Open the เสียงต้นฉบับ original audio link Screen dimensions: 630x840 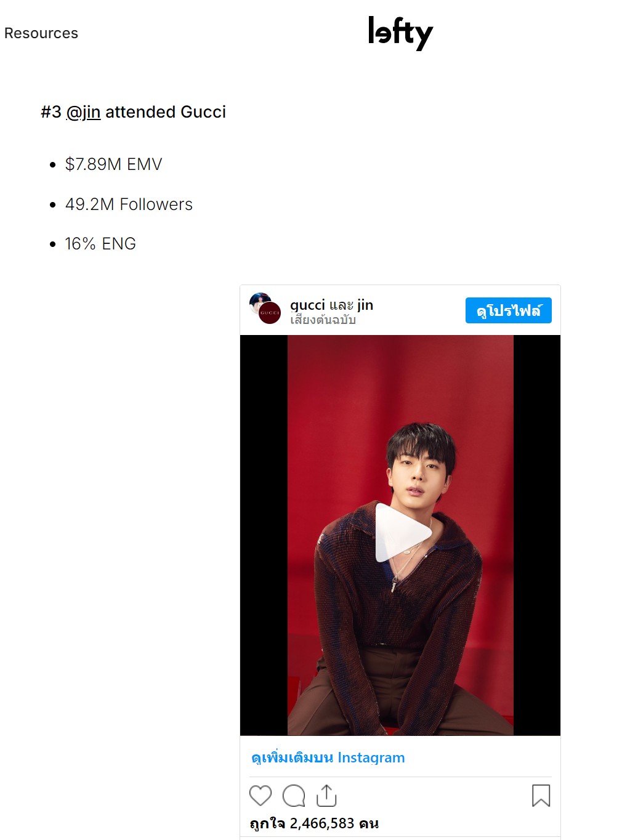(323, 320)
